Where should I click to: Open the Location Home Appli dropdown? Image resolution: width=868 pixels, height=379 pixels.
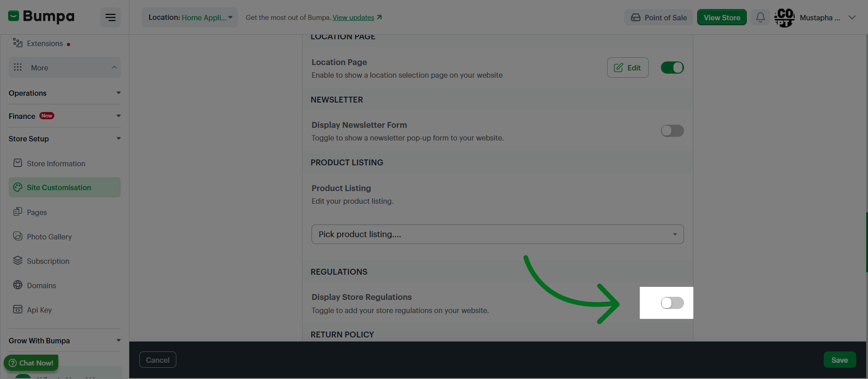click(x=190, y=18)
